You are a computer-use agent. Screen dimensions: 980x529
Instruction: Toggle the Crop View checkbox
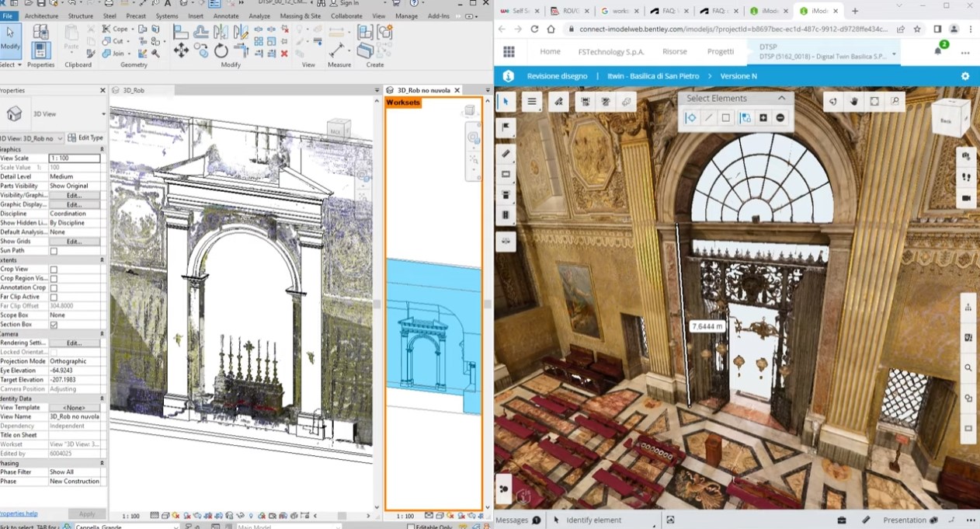[x=54, y=270]
